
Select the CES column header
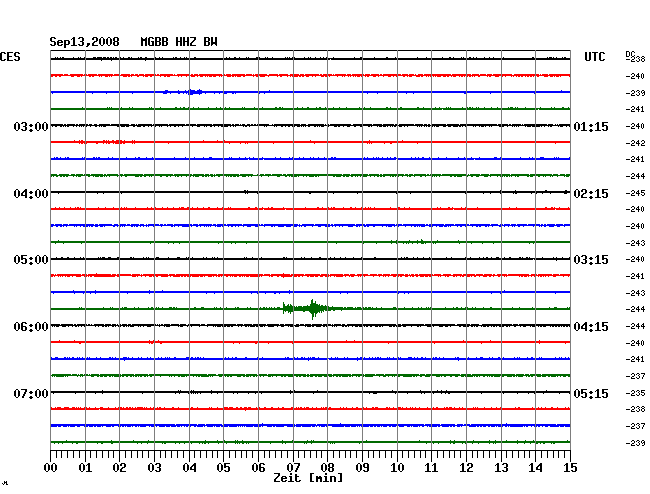coord(10,57)
